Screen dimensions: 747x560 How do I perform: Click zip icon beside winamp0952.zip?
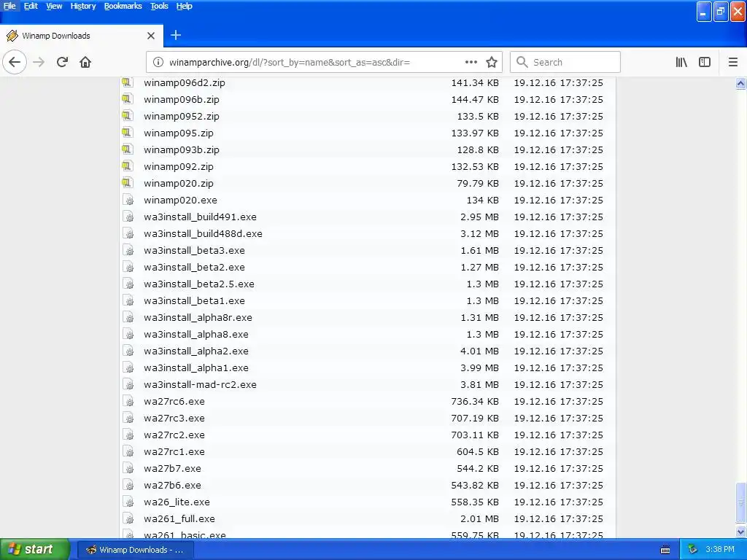(127, 116)
